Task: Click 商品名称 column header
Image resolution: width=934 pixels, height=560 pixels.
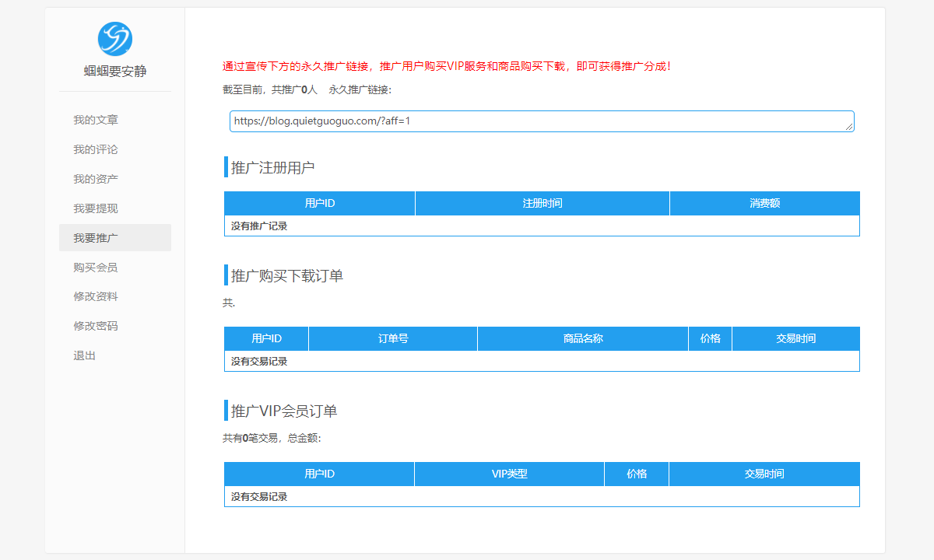Action: 583,339
